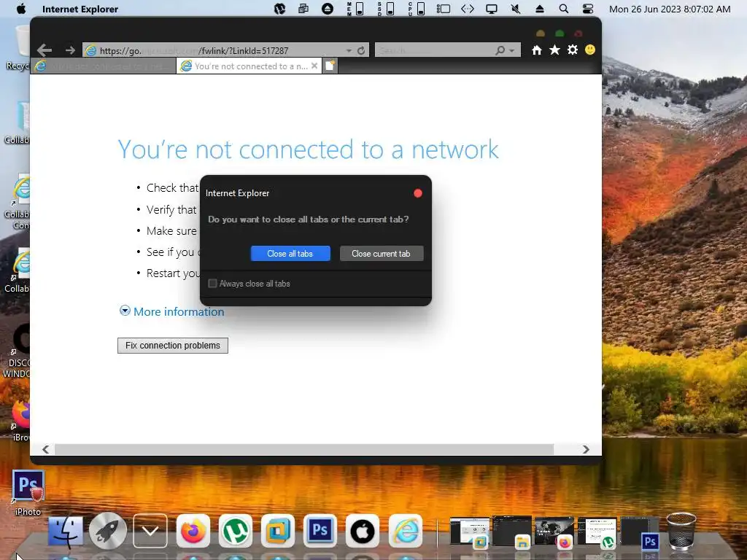Image resolution: width=747 pixels, height=560 pixels.
Task: Click the smiley feedback icon
Action: (x=589, y=50)
